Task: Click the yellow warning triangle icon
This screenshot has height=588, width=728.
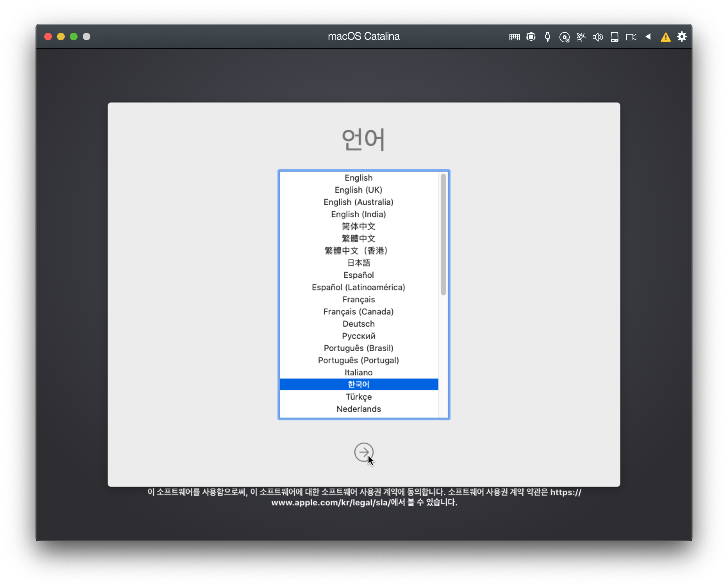Action: point(666,37)
